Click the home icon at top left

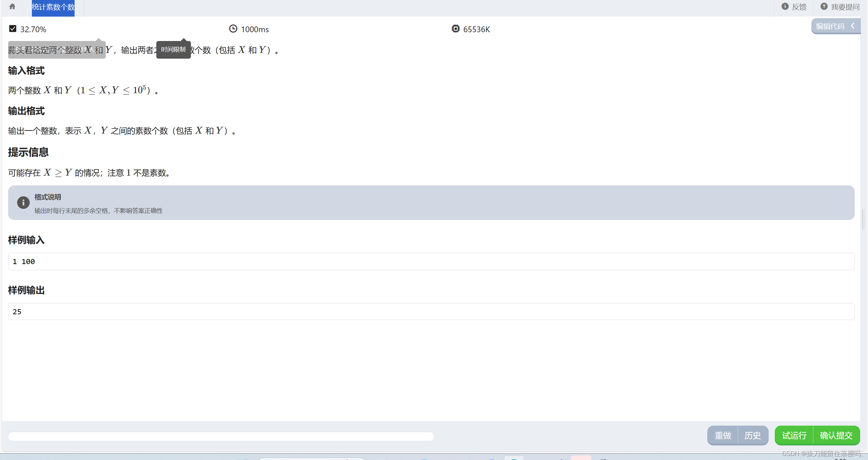point(12,6)
